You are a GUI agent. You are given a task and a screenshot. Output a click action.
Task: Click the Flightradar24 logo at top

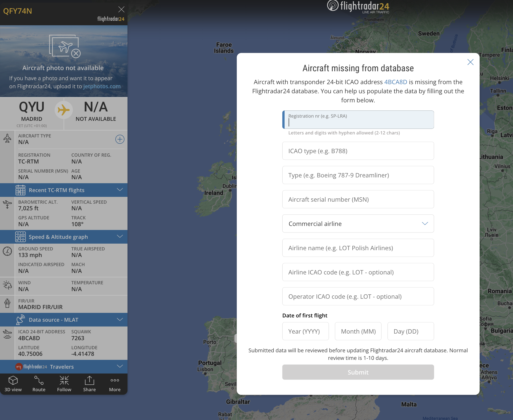point(358,7)
